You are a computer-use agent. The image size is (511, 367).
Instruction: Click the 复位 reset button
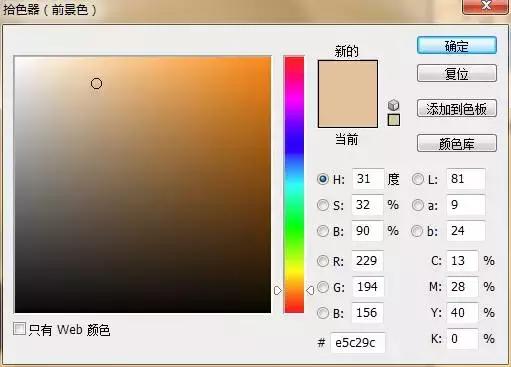(457, 73)
